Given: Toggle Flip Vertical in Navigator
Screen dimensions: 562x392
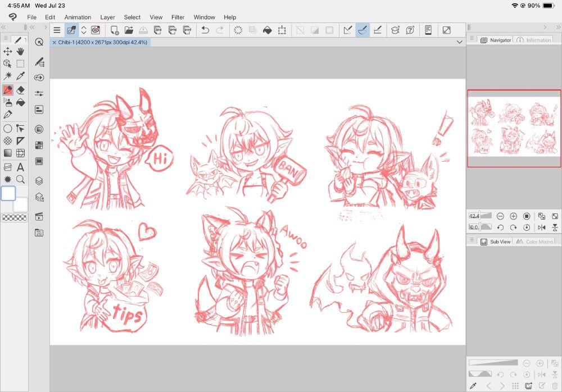Looking at the screenshot, I should click(x=555, y=227).
